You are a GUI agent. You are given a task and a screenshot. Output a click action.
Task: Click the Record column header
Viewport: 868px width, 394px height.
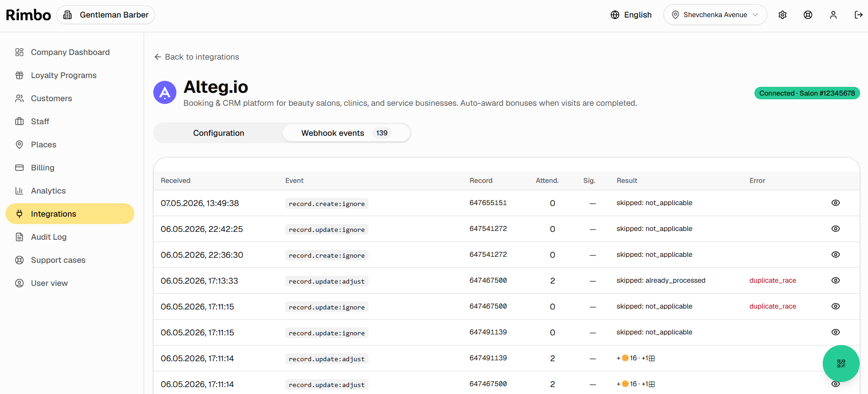tap(481, 181)
